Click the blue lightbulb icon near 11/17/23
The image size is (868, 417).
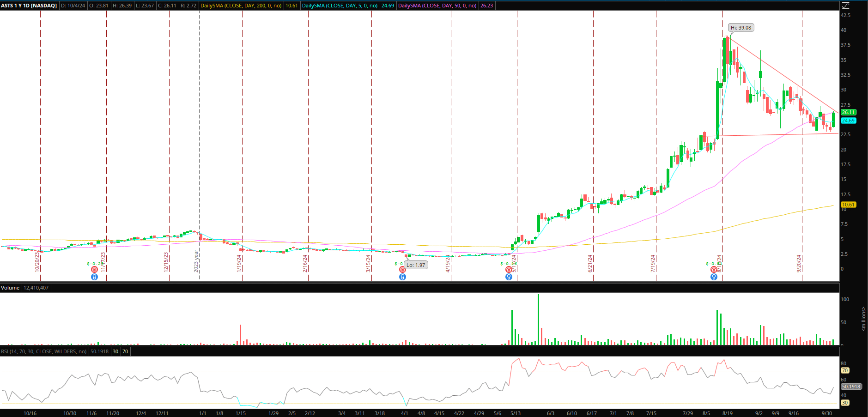[x=95, y=277]
